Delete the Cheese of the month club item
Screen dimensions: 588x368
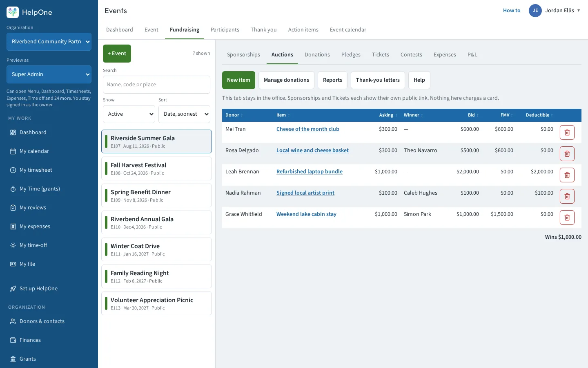tap(567, 132)
